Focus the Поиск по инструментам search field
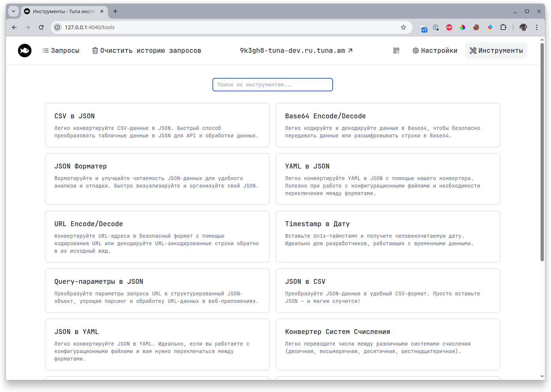Image resolution: width=551 pixels, height=392 pixels. click(x=273, y=85)
